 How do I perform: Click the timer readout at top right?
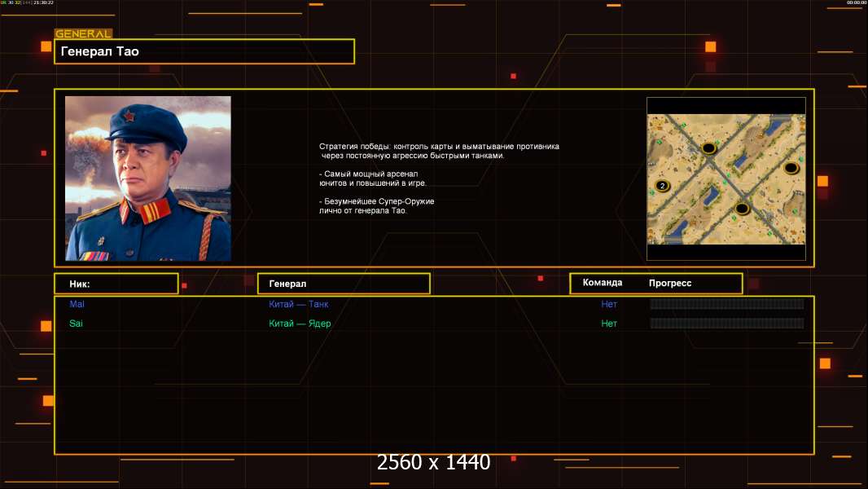pyautogui.click(x=856, y=2)
